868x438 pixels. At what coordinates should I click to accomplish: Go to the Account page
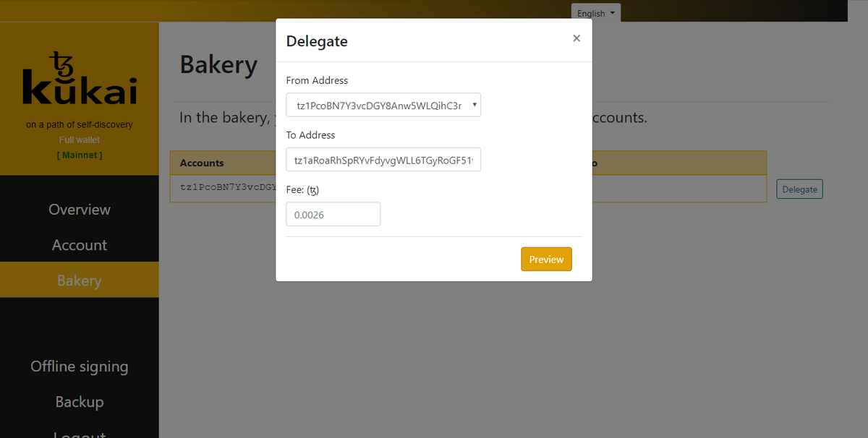pyautogui.click(x=80, y=245)
